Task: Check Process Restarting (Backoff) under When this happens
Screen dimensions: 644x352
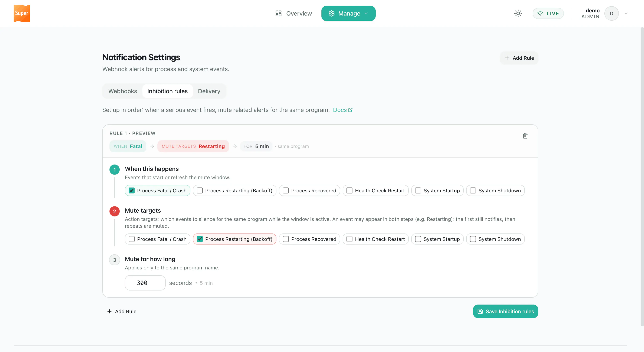Action: click(234, 191)
